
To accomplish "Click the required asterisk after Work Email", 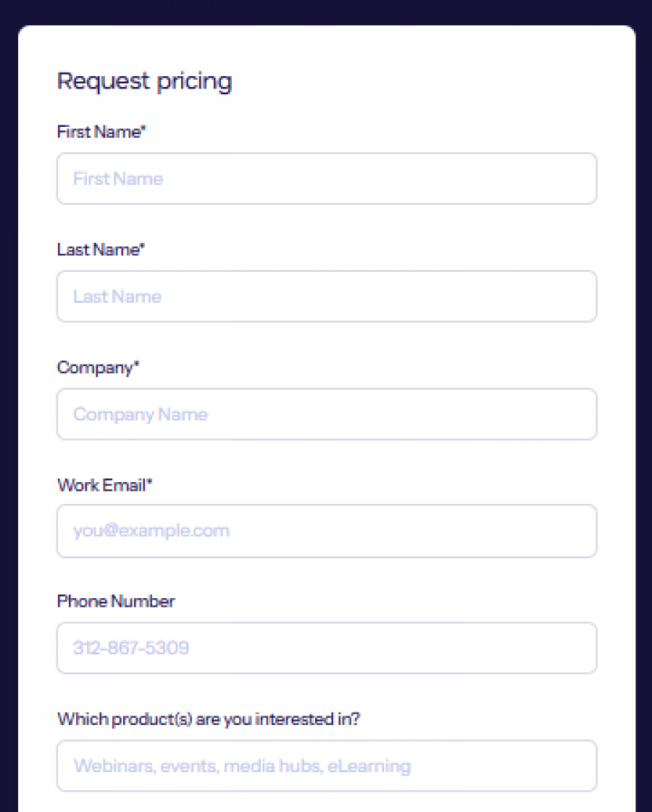I will pos(150,483).
